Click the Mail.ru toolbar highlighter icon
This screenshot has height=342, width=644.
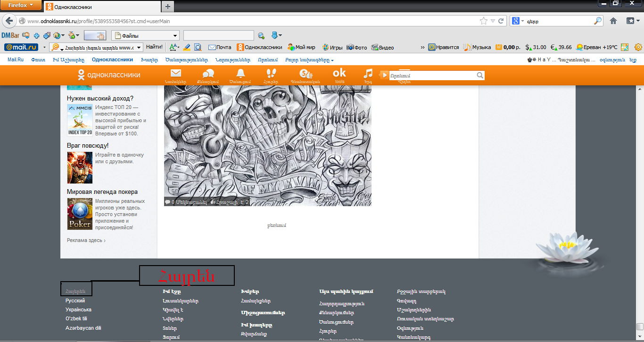(187, 47)
